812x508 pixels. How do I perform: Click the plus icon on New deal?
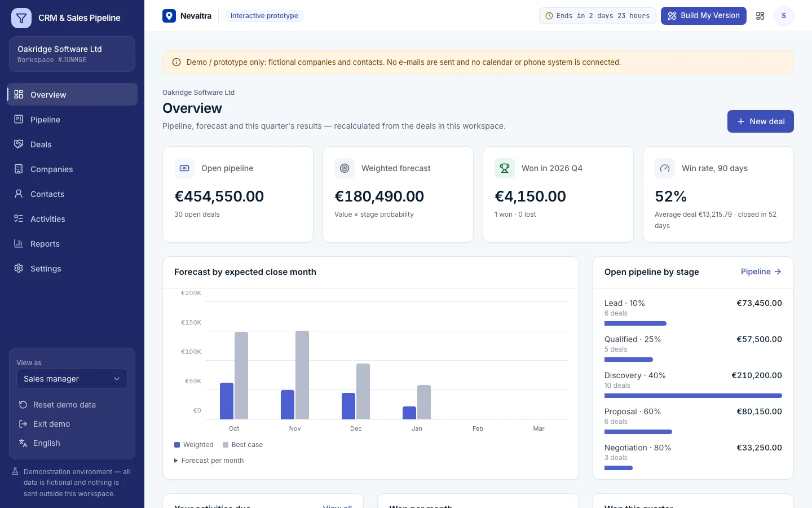click(x=741, y=121)
